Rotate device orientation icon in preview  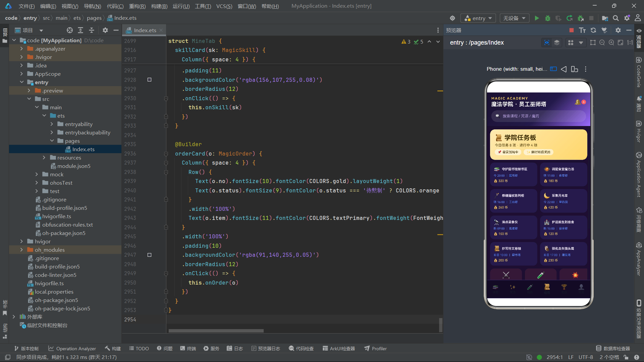[x=575, y=69]
